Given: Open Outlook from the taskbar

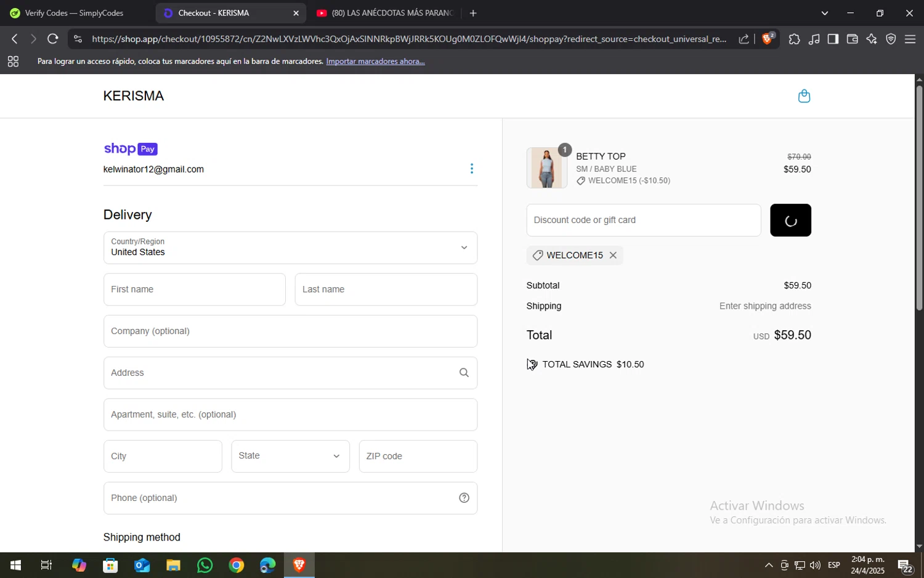Looking at the screenshot, I should click(142, 565).
